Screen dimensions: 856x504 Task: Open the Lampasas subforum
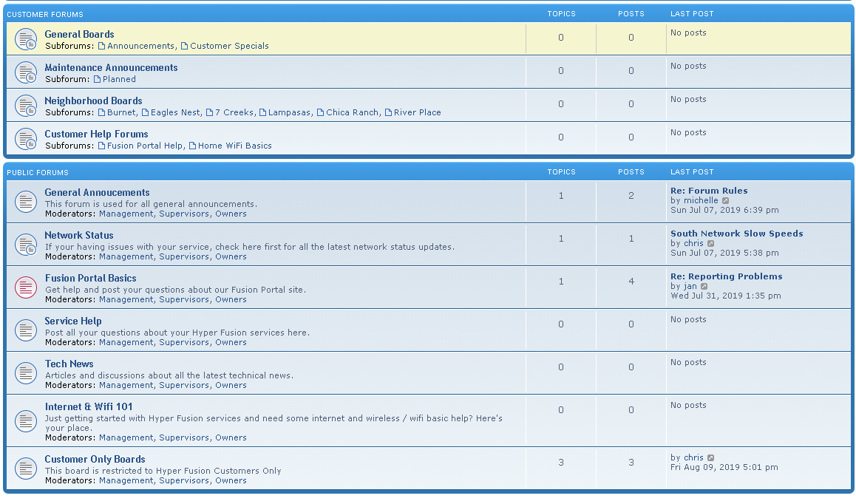coord(289,112)
